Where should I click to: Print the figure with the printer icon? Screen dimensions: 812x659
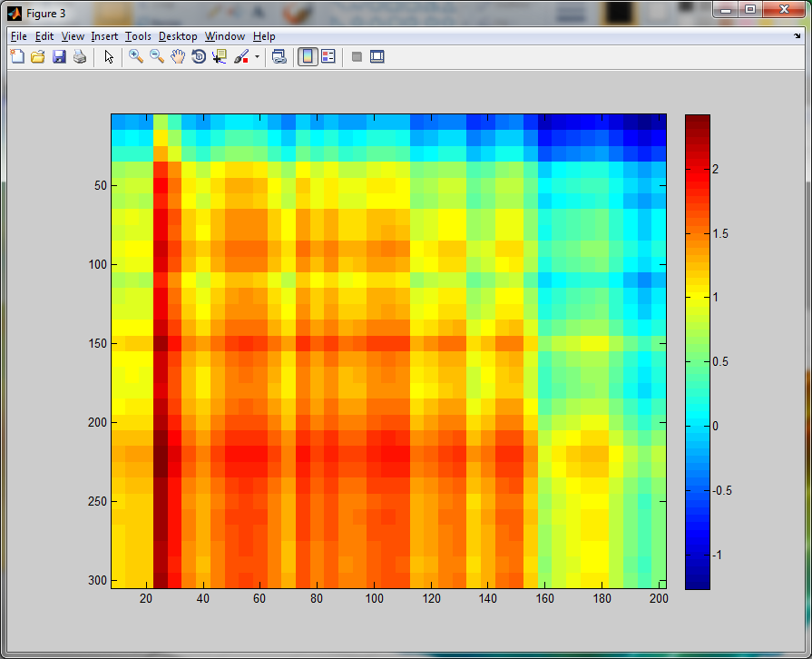tap(80, 56)
